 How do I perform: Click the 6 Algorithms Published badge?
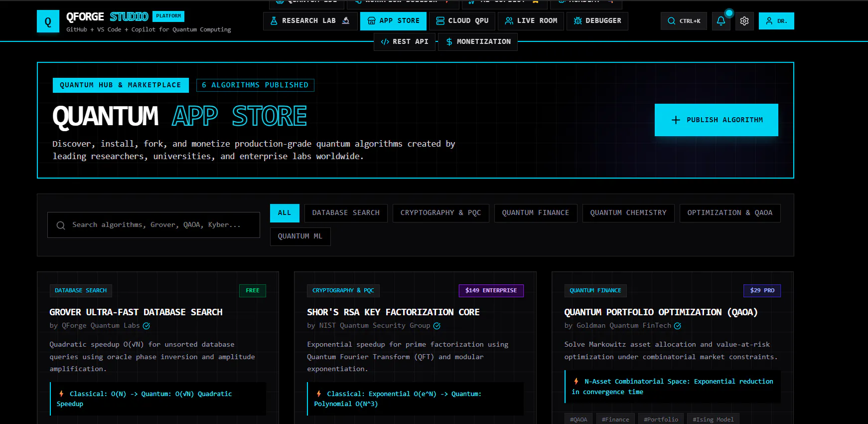[255, 85]
